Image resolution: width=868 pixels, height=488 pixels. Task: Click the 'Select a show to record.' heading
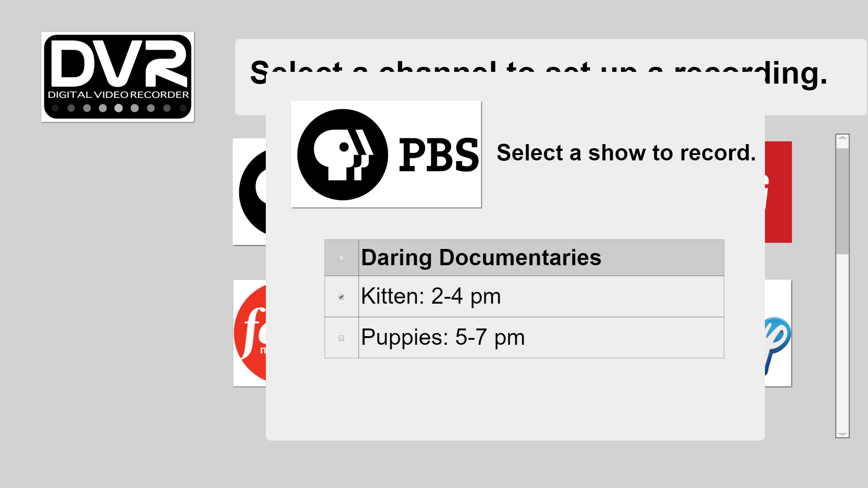pyautogui.click(x=626, y=153)
